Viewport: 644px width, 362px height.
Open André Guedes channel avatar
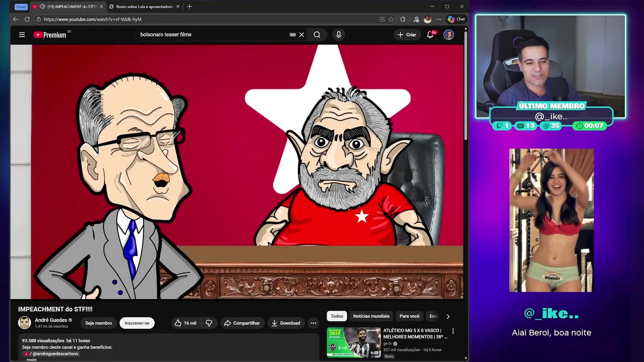point(25,323)
